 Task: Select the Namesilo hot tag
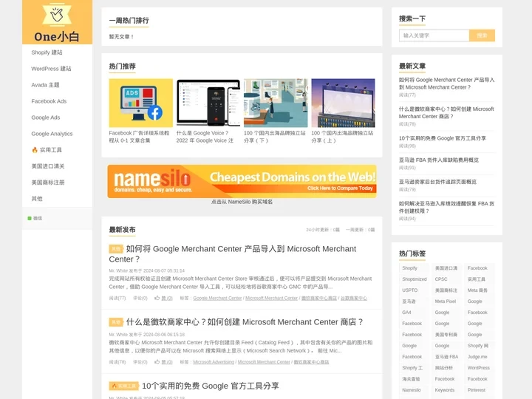(412, 390)
